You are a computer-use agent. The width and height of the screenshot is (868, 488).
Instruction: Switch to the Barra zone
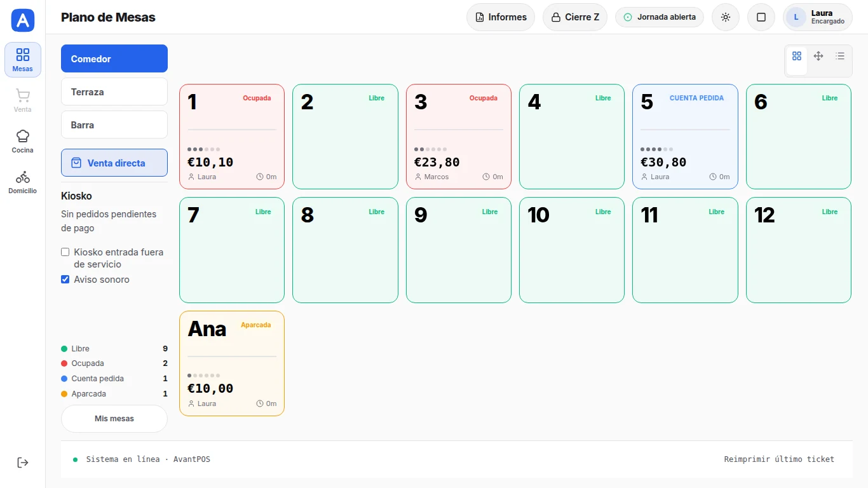pyautogui.click(x=114, y=125)
